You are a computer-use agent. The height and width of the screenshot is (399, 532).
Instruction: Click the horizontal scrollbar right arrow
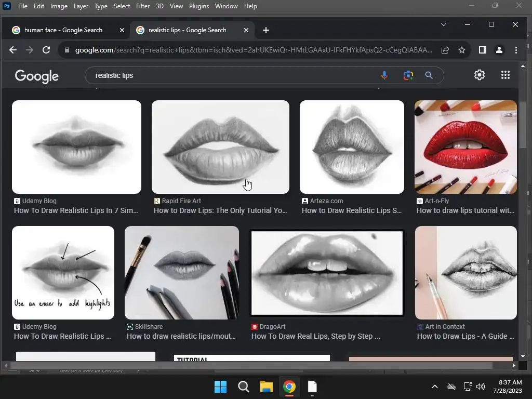pyautogui.click(x=514, y=365)
